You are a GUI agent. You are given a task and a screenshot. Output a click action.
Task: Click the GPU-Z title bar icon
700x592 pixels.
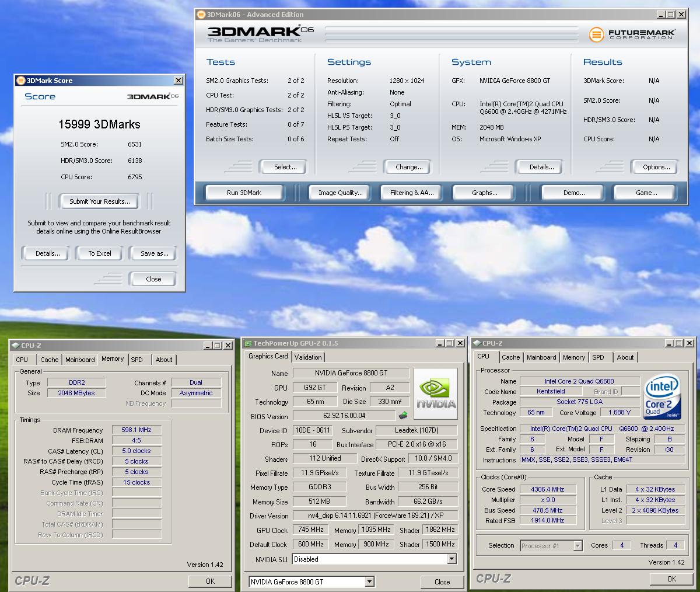point(248,343)
